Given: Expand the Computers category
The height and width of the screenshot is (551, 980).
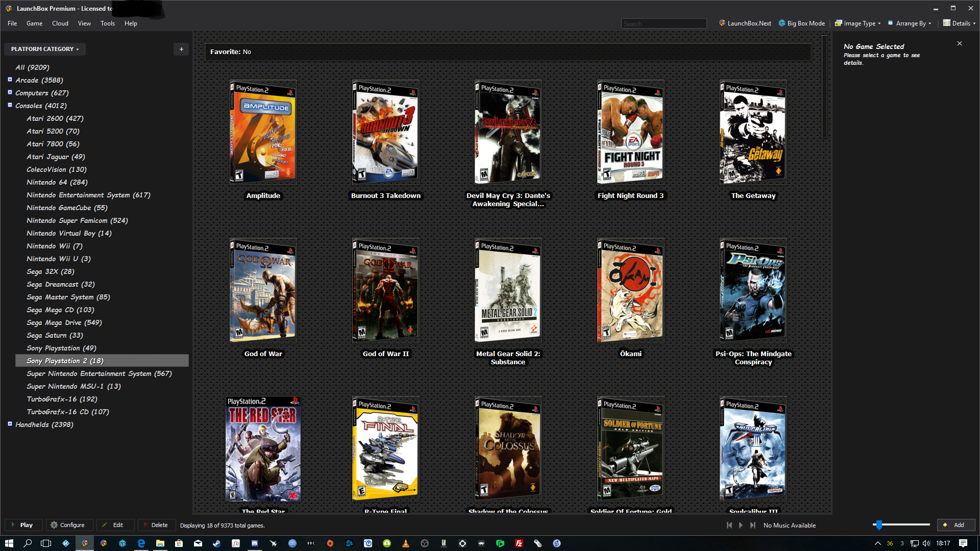Looking at the screenshot, I should click(10, 92).
